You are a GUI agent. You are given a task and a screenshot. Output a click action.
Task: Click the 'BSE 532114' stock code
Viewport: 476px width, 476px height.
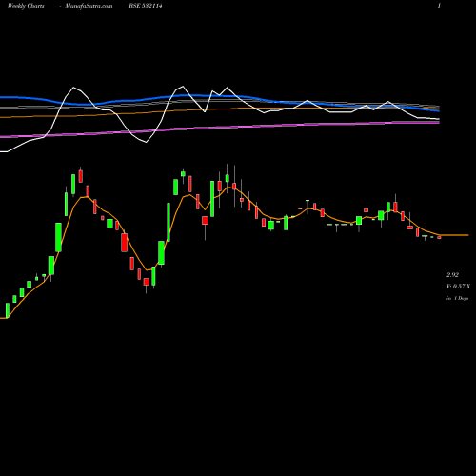pyautogui.click(x=146, y=6)
